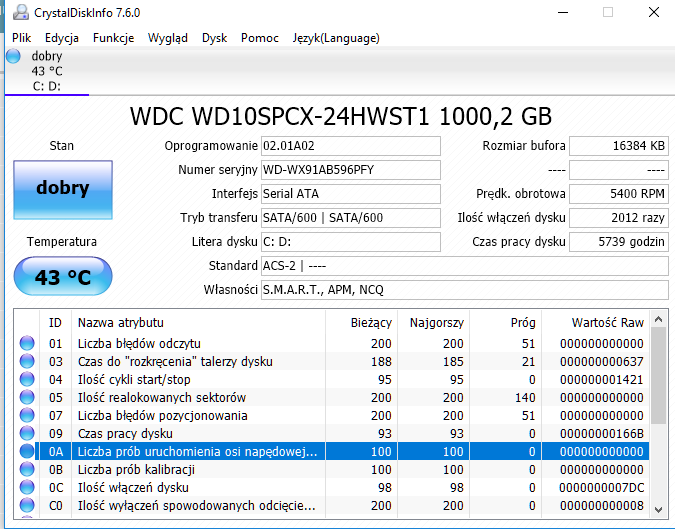Open the Wygląd menu
Image resolution: width=675 pixels, height=529 pixels.
pyautogui.click(x=167, y=38)
